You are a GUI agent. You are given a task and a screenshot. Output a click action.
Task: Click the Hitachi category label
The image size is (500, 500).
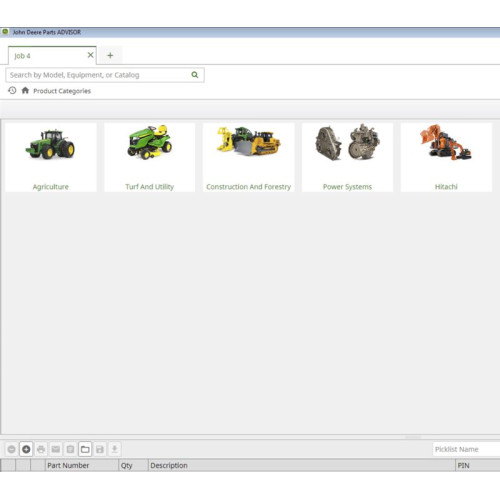pyautogui.click(x=446, y=187)
